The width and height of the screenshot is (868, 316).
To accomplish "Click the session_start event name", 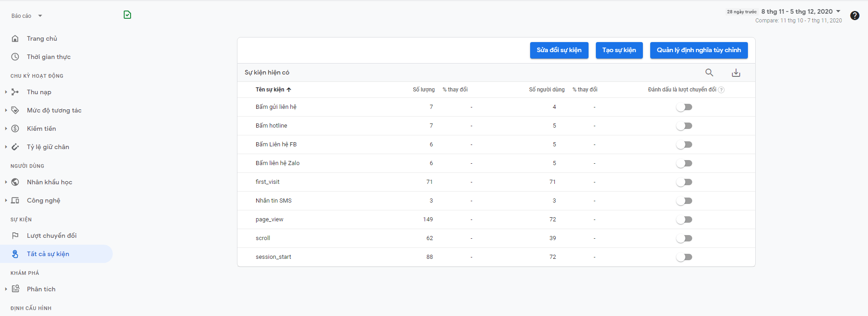I will [274, 257].
